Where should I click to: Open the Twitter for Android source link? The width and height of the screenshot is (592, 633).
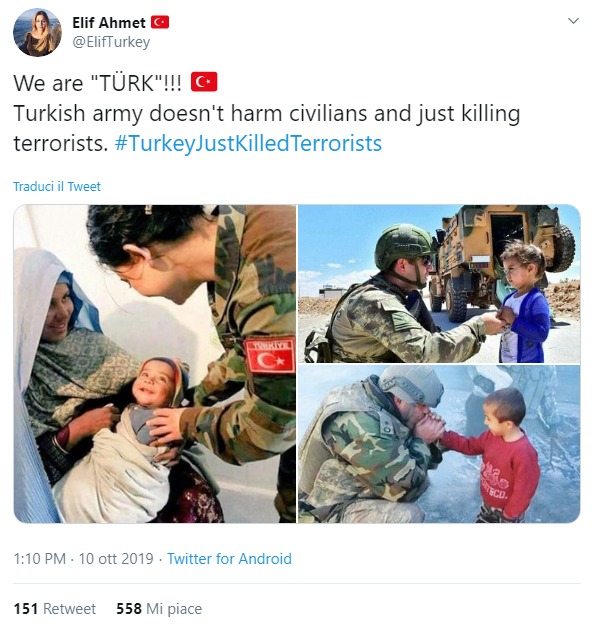(229, 559)
